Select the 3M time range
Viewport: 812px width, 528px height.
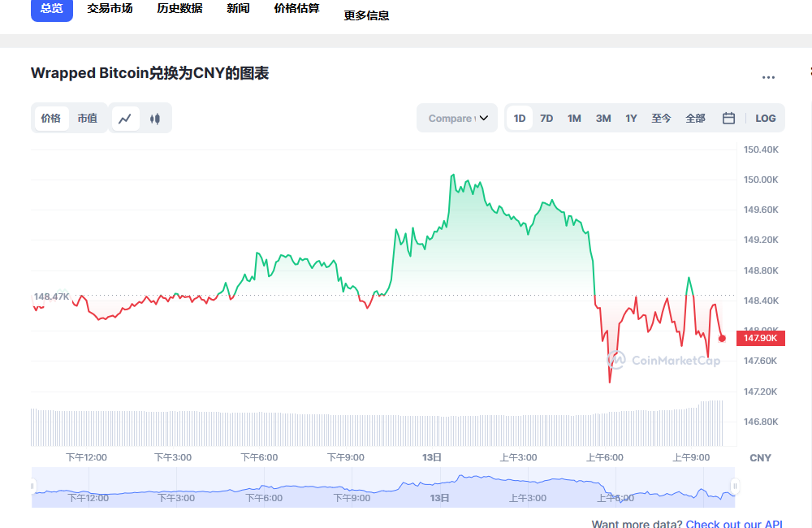[x=603, y=118]
